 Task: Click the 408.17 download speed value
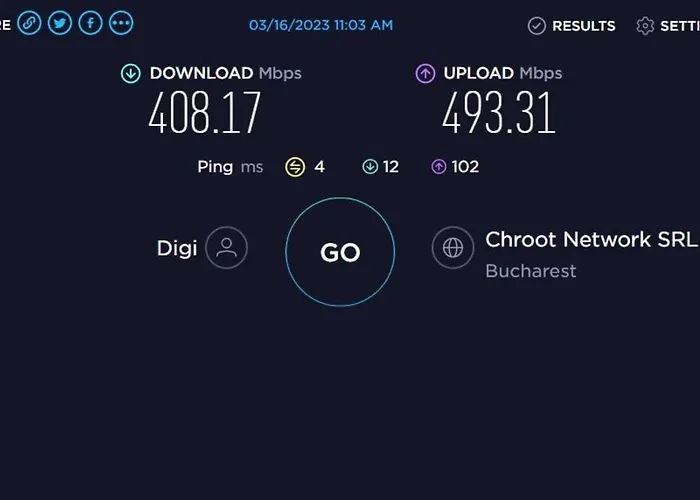(x=204, y=112)
